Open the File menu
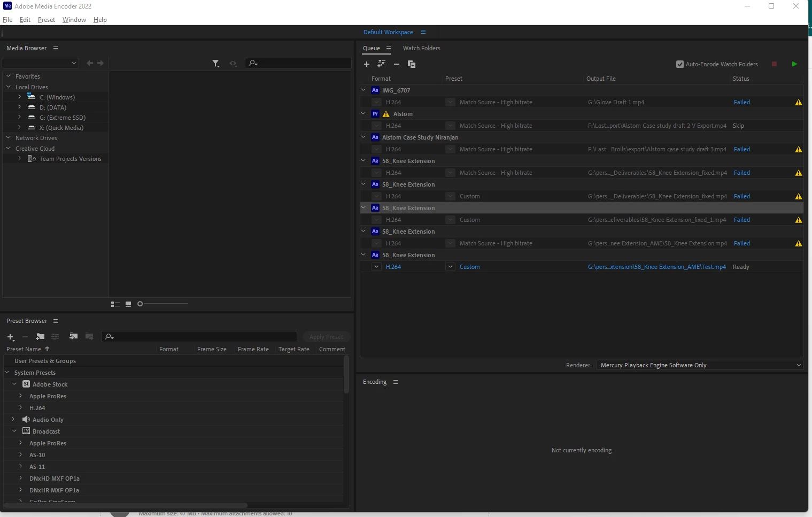 coord(7,20)
